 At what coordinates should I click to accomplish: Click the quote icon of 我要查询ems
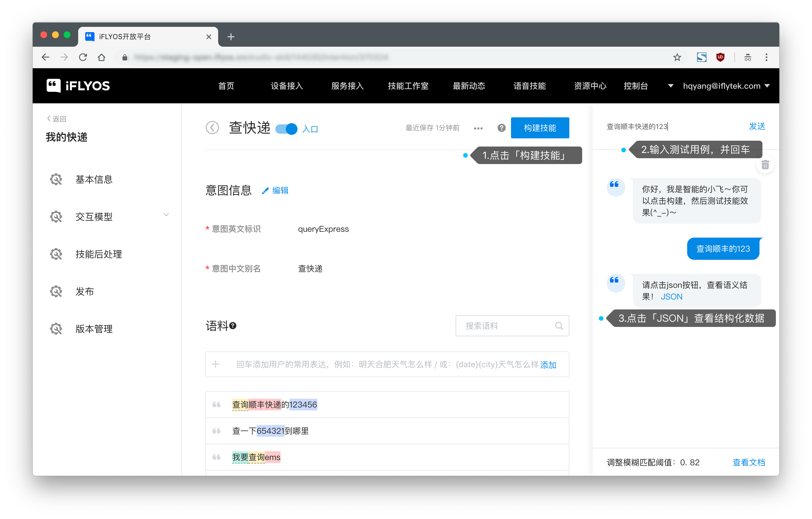pyautogui.click(x=216, y=457)
